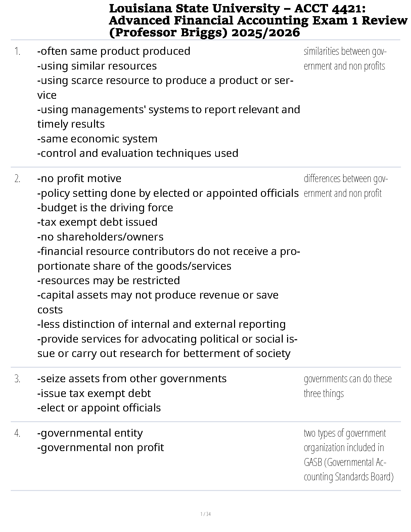This screenshot has height=532, width=411.
Task: Click item number 3 in the list
Action: pyautogui.click(x=17, y=379)
